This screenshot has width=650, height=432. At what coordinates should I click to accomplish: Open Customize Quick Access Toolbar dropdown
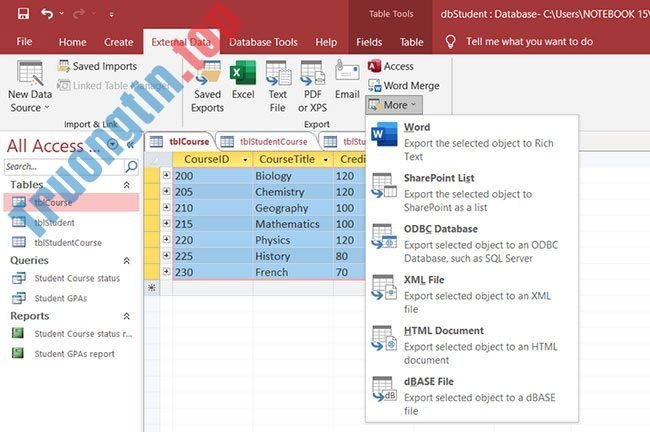point(111,14)
